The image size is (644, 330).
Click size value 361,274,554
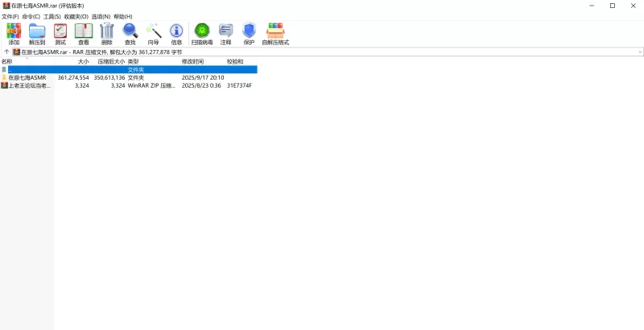73,77
